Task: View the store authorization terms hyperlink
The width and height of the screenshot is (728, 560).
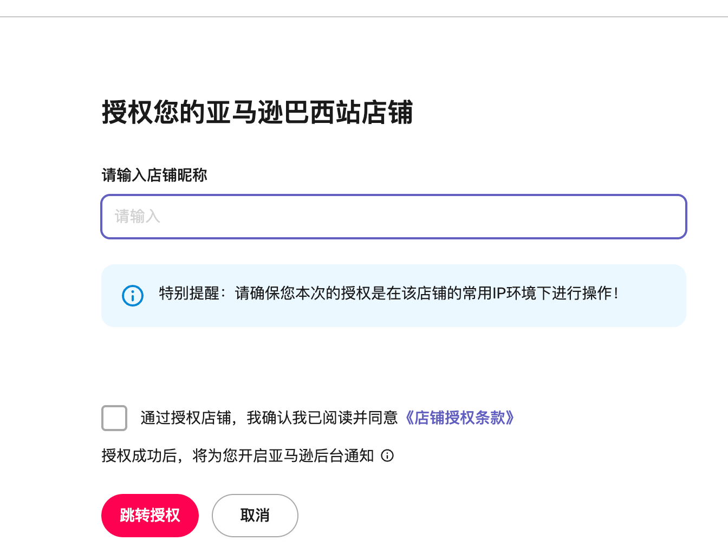Action: pos(459,418)
